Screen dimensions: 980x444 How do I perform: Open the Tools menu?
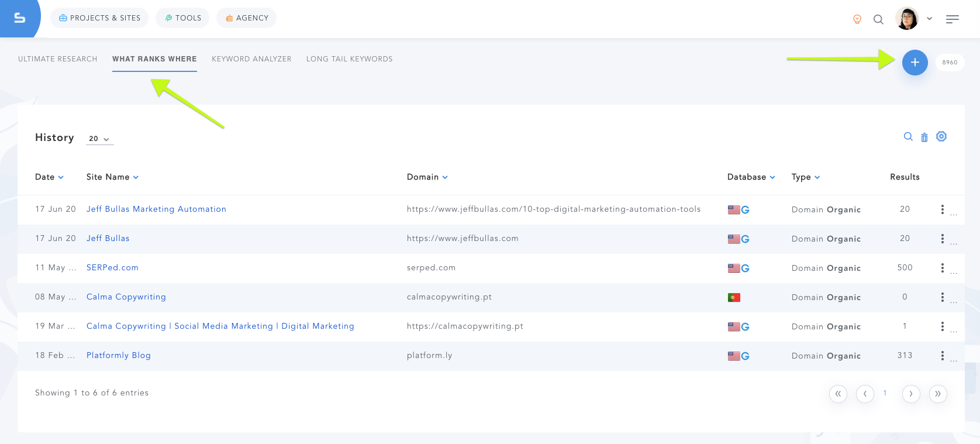point(182,18)
